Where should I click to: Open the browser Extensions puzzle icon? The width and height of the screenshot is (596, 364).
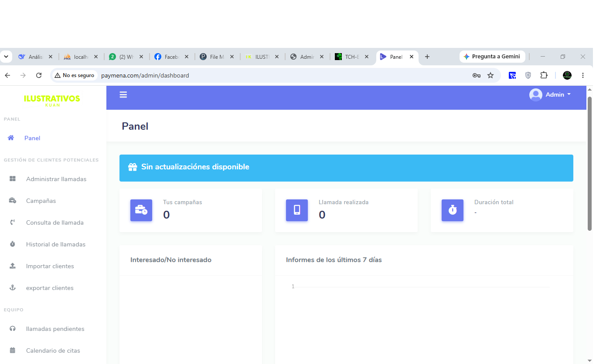click(544, 75)
